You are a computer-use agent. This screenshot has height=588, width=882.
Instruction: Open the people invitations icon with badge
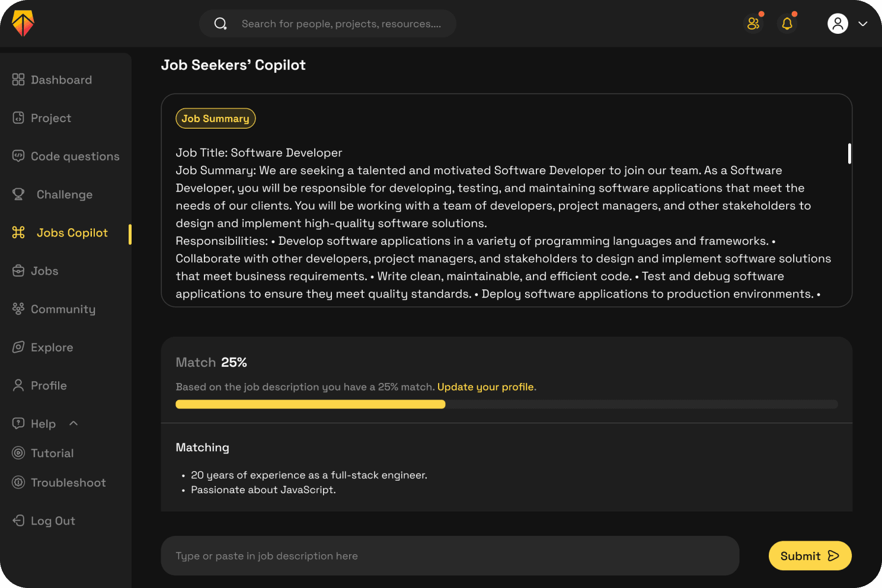pyautogui.click(x=753, y=24)
